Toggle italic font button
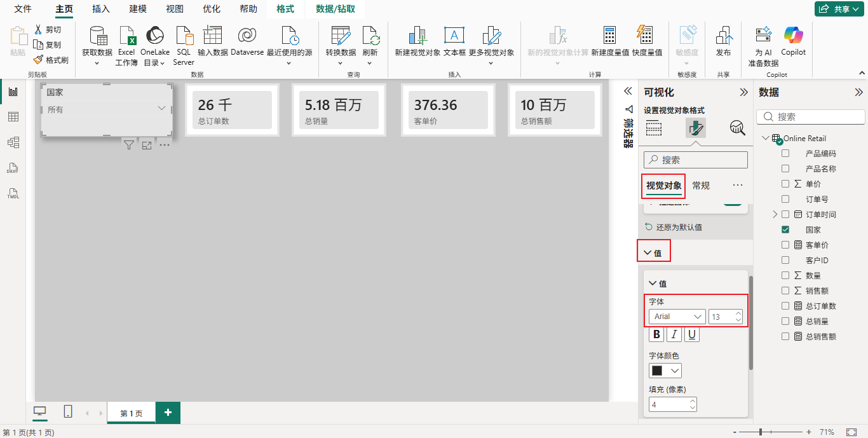 (x=674, y=334)
